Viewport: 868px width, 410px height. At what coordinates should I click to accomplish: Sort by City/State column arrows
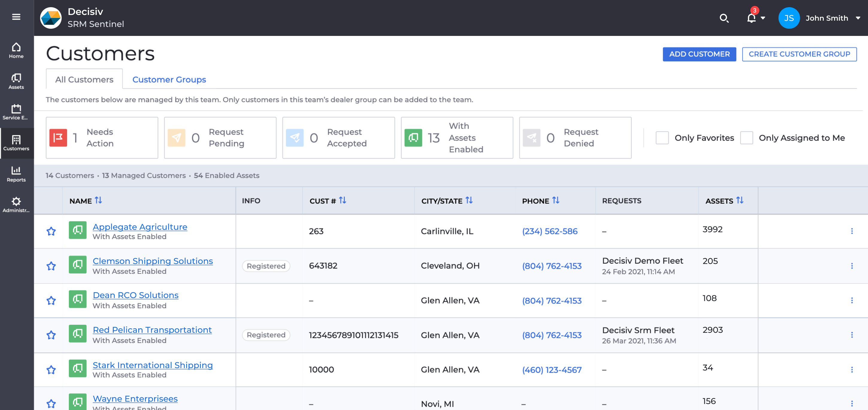(x=469, y=201)
